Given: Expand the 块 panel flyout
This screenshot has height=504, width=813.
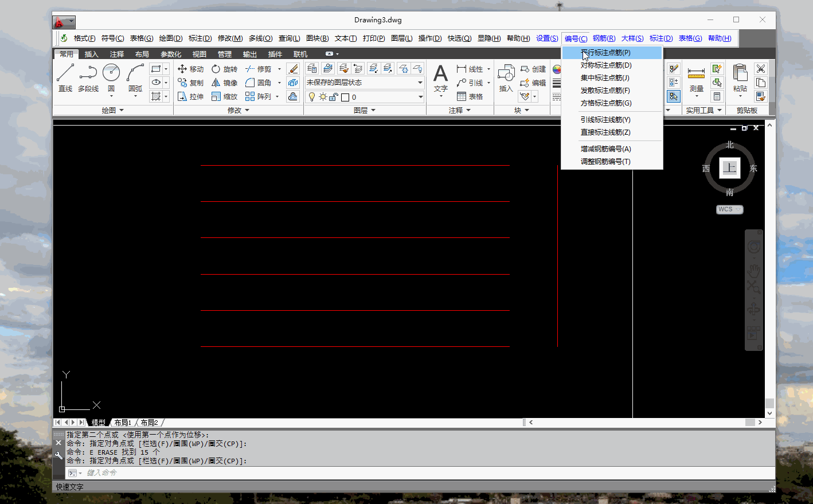Looking at the screenshot, I should (x=522, y=110).
